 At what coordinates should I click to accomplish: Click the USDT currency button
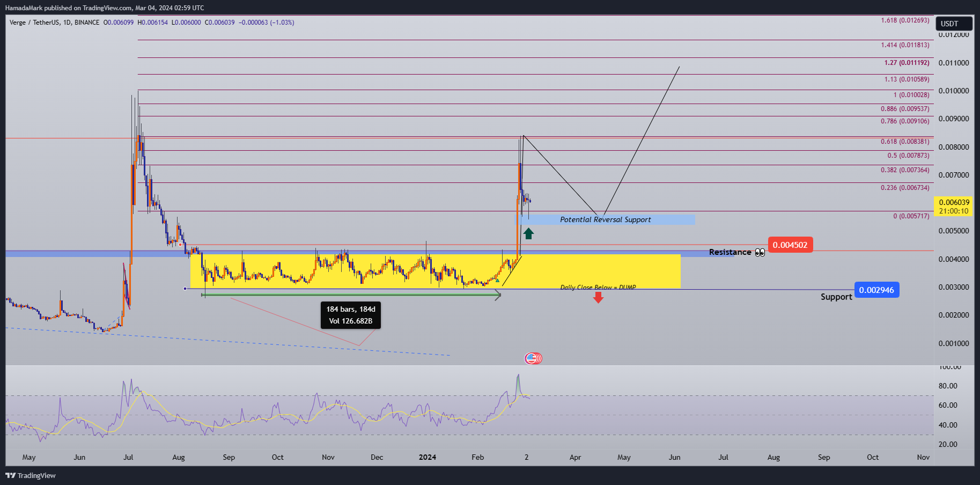pyautogui.click(x=954, y=24)
